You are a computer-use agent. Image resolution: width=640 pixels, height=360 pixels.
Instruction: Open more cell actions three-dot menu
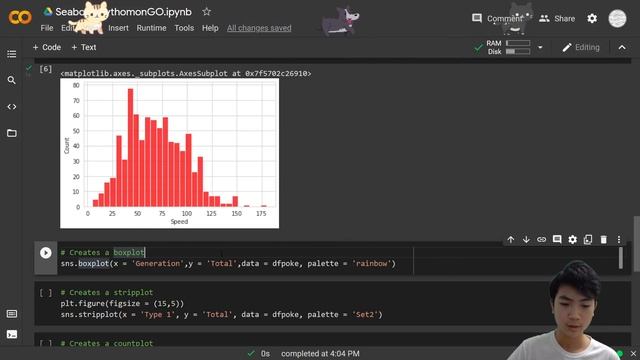(619, 239)
